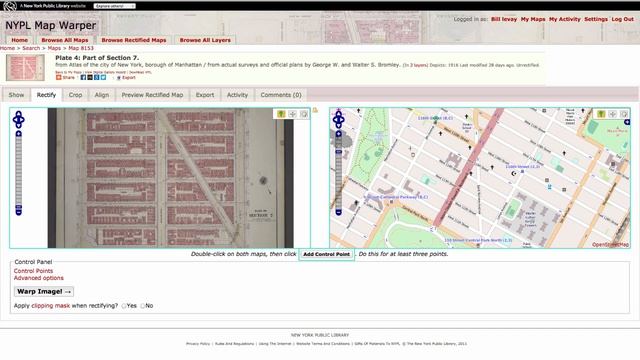Click the NYPL lion logo
640x360 pixels.
[10, 6]
